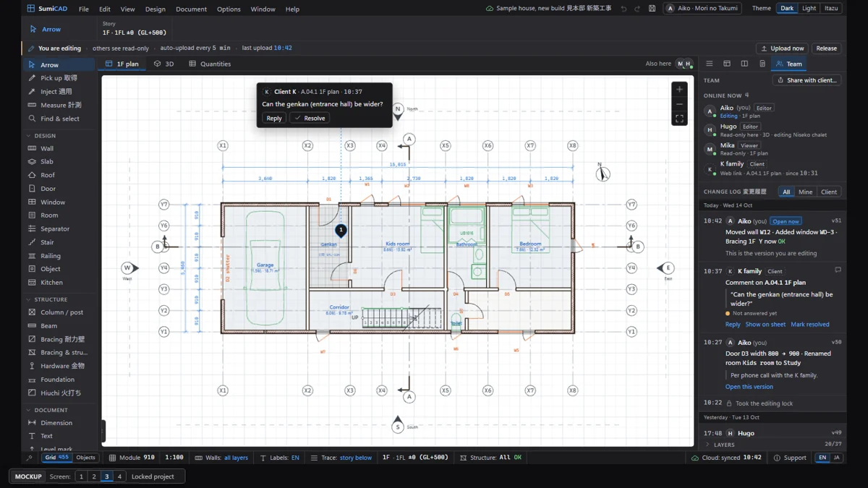Activate the Roof tool
868x488 pixels.
click(59, 175)
